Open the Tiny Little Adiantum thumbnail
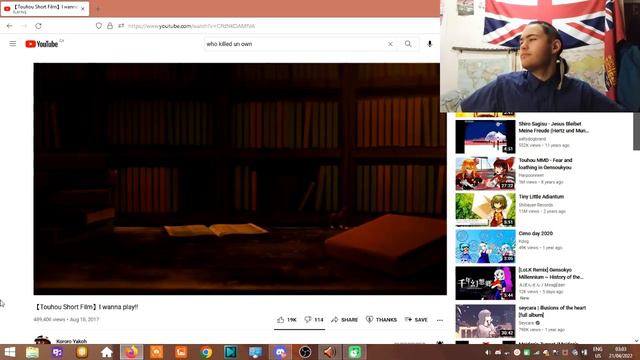 click(485, 210)
